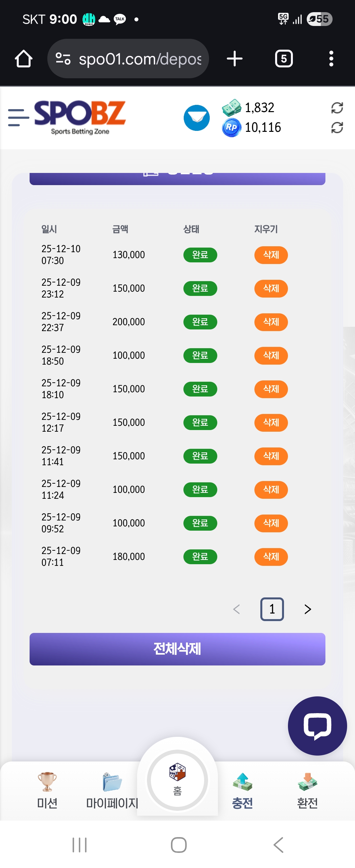Tap the center 홈 button
The width and height of the screenshot is (355, 868).
(x=177, y=780)
